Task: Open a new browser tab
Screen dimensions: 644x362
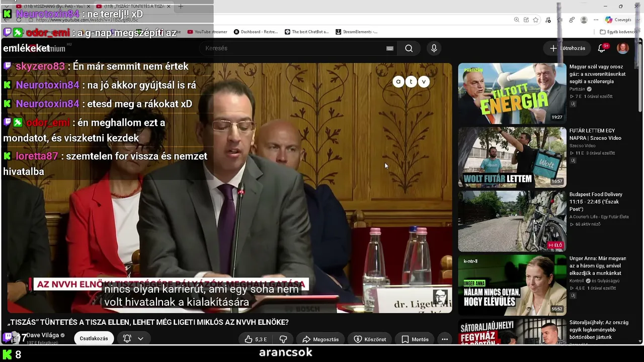Action: point(181,7)
